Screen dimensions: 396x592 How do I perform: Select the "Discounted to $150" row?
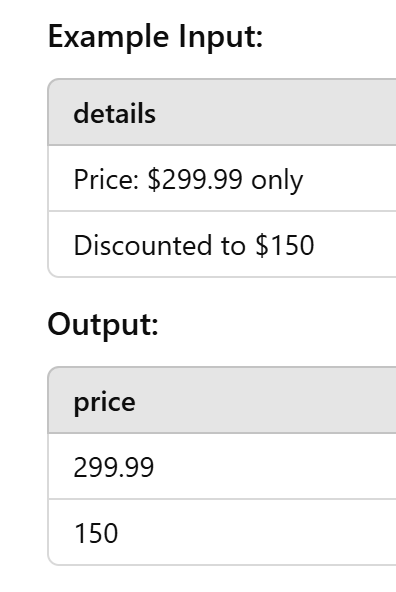222,244
